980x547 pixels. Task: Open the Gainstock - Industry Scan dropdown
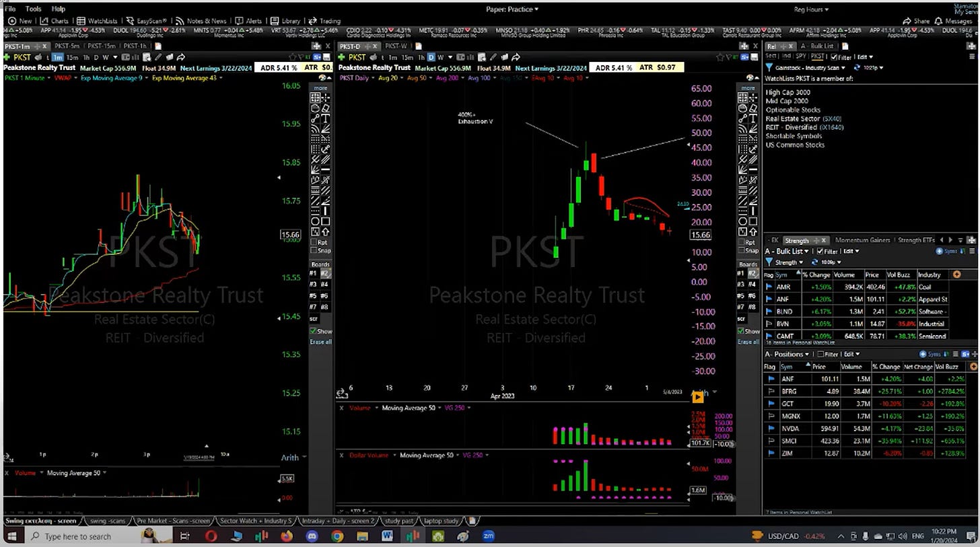coord(811,67)
